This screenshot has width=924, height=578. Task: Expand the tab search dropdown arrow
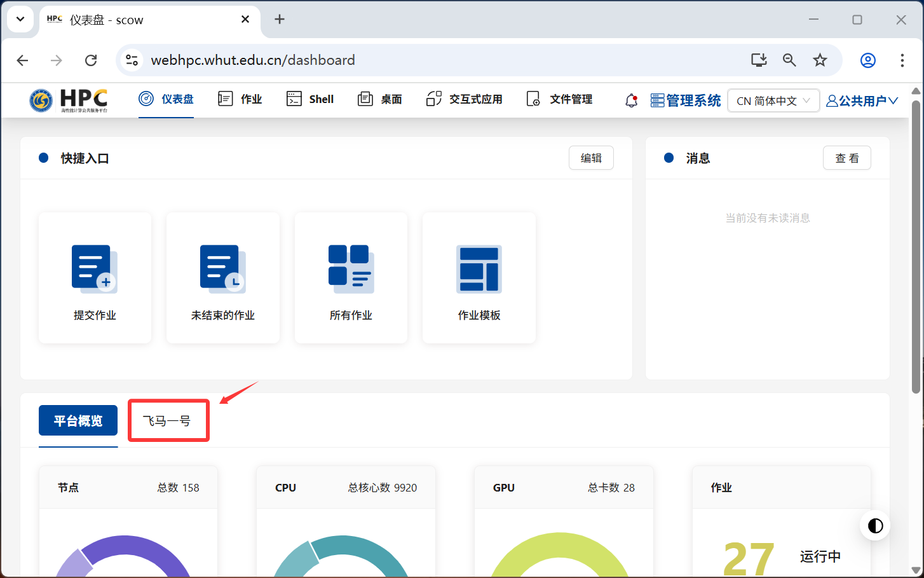coord(20,19)
